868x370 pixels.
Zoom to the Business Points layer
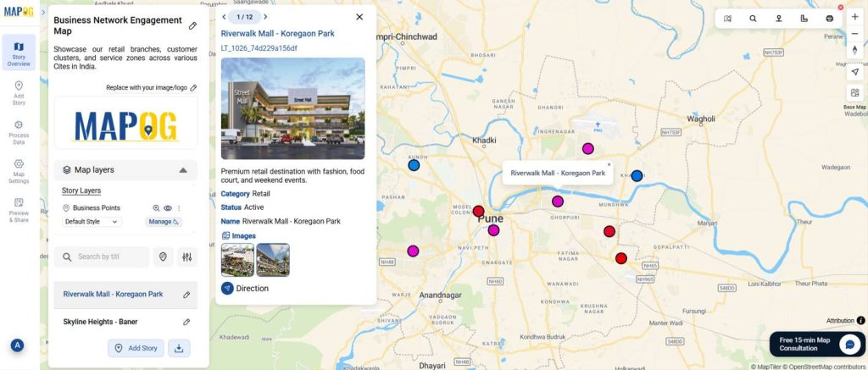tap(156, 208)
